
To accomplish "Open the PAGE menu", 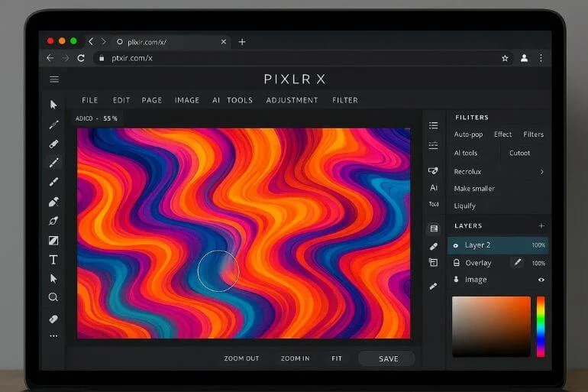I will (152, 100).
